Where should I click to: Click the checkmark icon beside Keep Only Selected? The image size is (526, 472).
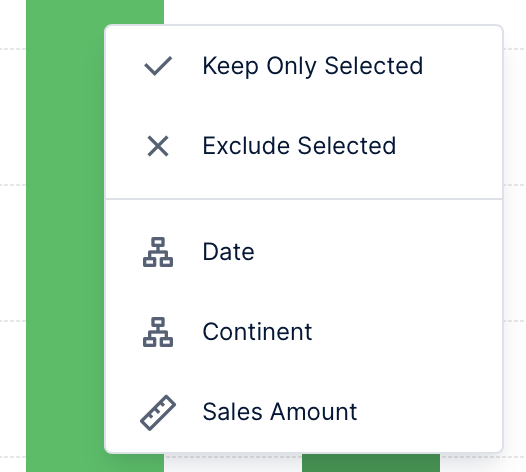tap(158, 66)
